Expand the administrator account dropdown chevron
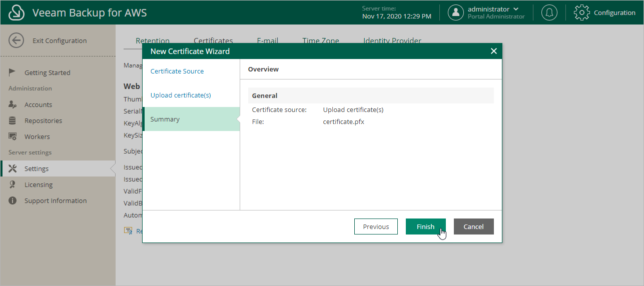 point(516,9)
